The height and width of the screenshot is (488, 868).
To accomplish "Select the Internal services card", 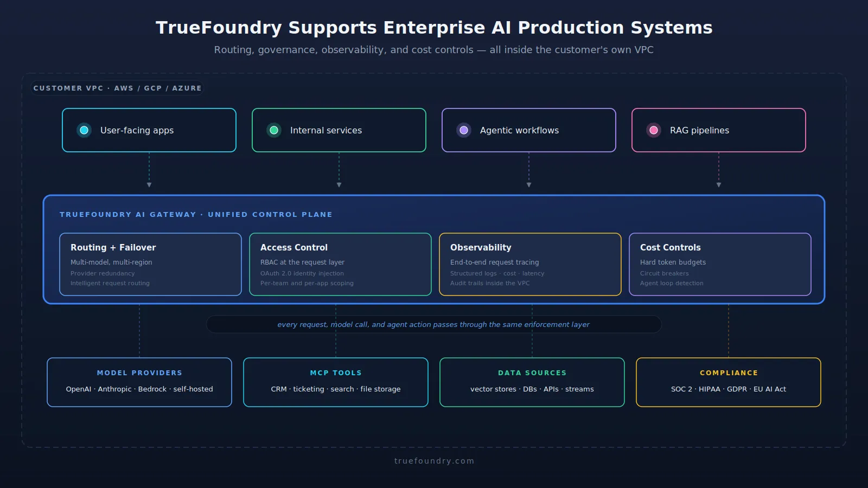I will tap(339, 130).
